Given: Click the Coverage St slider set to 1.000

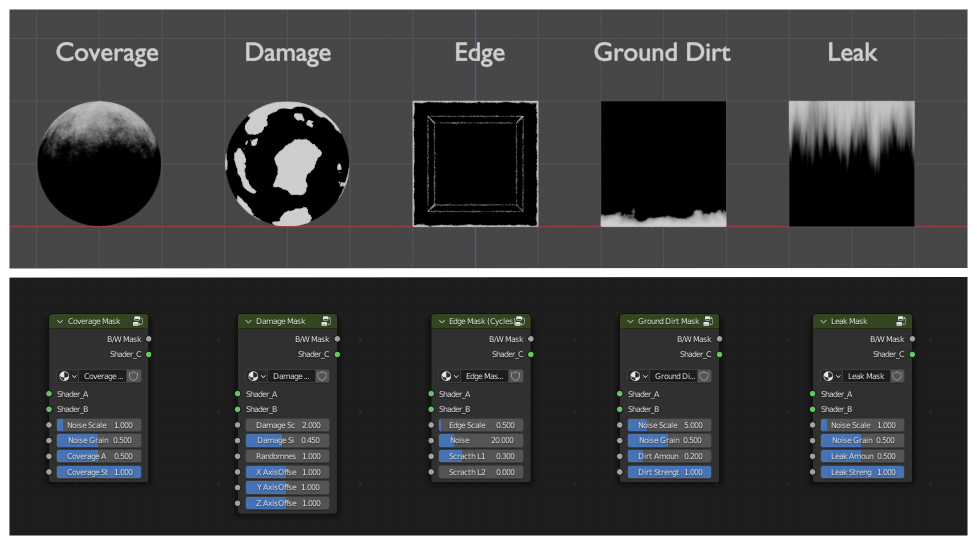Looking at the screenshot, I should [x=99, y=472].
